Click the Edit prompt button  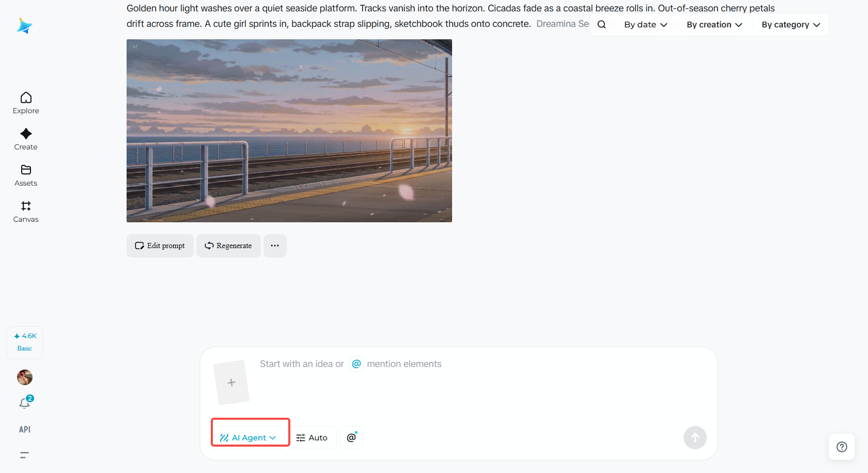point(160,246)
